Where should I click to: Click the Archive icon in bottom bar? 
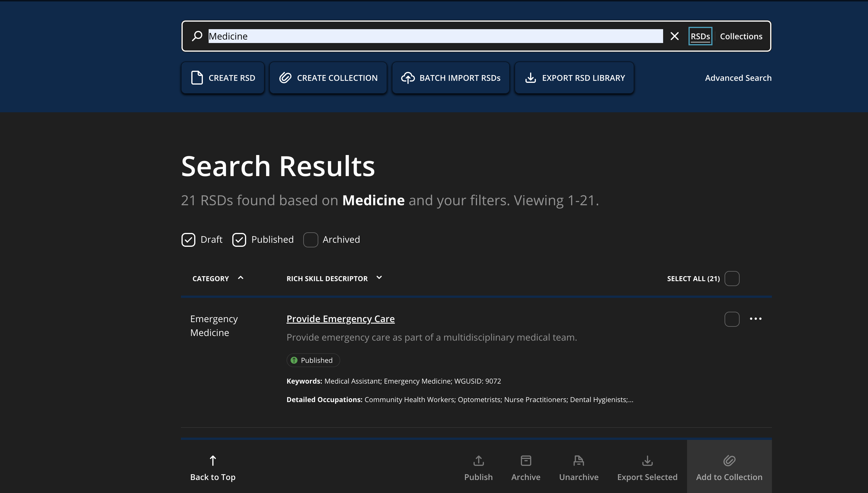525,461
